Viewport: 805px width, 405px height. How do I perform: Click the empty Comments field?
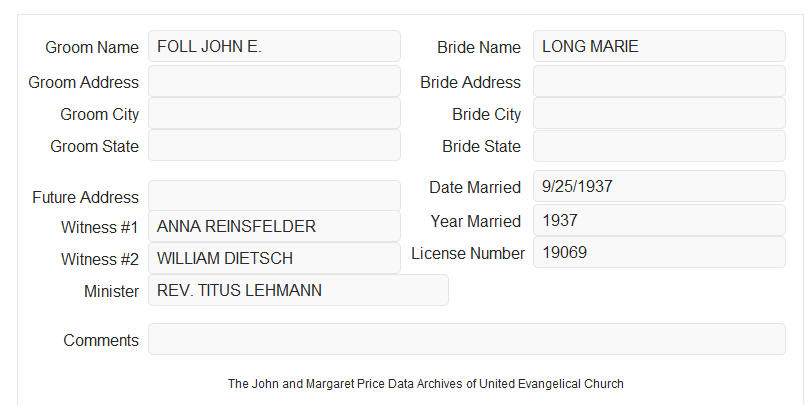pyautogui.click(x=467, y=339)
